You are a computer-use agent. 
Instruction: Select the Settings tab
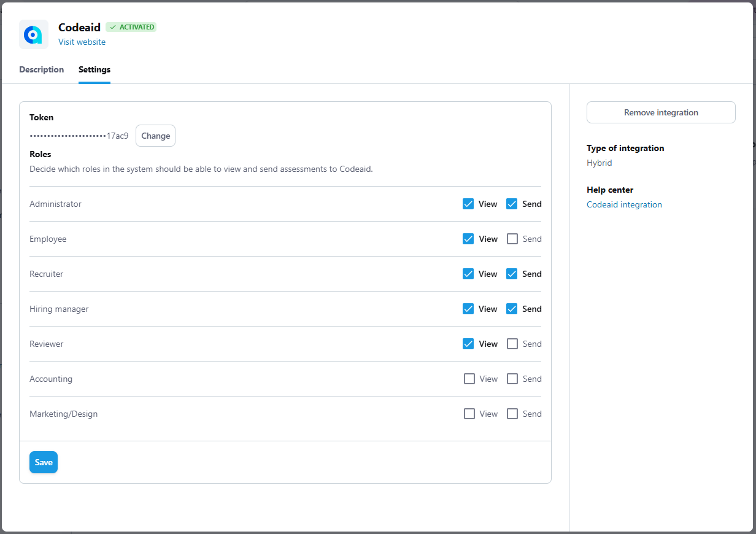[94, 69]
